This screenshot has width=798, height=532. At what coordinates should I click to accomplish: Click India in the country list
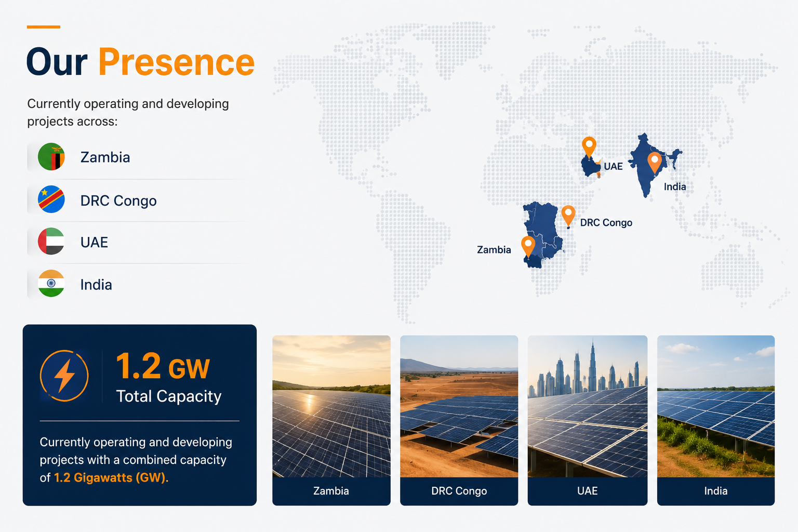click(x=96, y=285)
